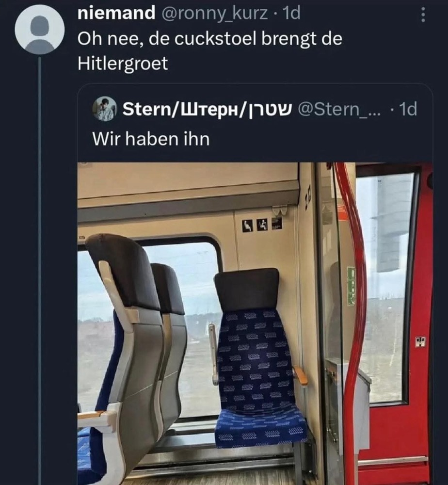The height and width of the screenshot is (485, 448).
Task: Click the "Oh nee, de cuckstoel" tweet text
Action: (210, 51)
